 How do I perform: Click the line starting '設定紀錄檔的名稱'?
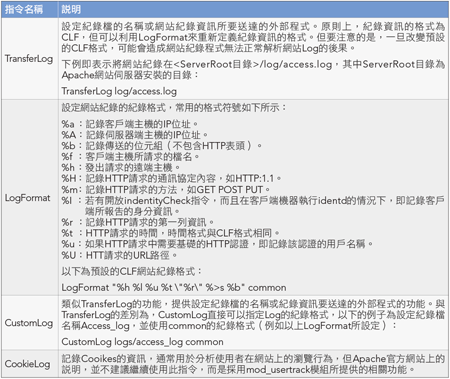[253, 26]
